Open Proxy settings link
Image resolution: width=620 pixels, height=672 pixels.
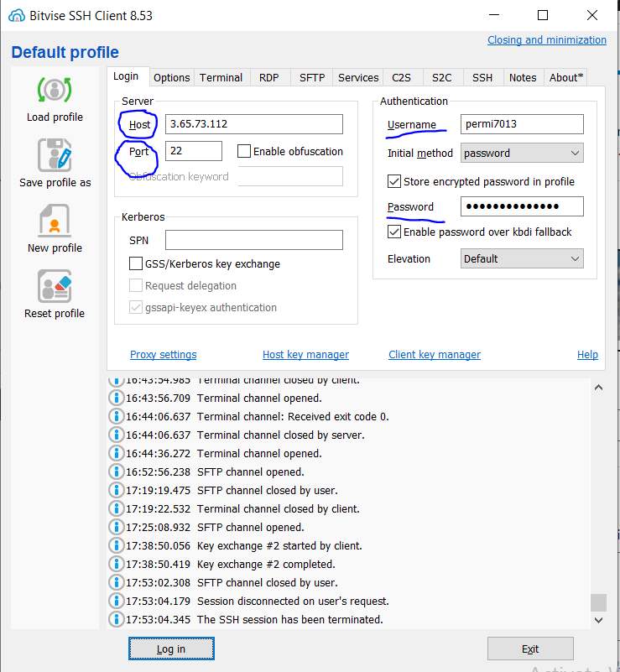pos(164,354)
